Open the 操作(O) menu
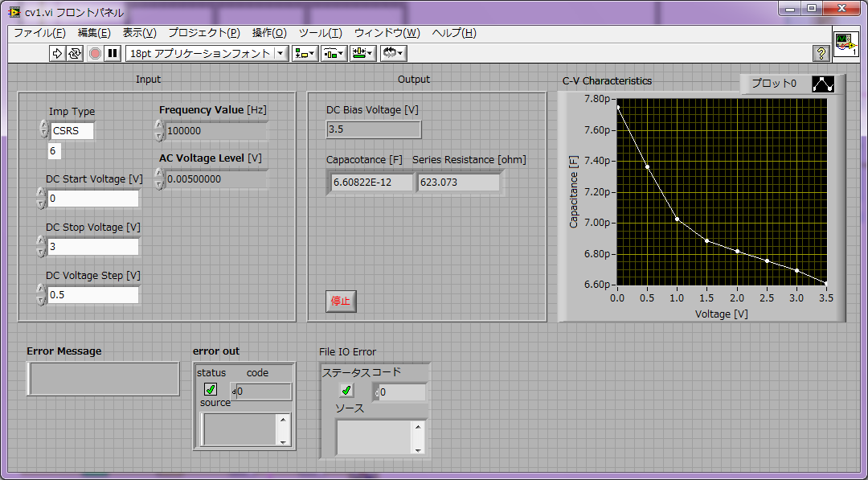The image size is (868, 480). pos(269,33)
